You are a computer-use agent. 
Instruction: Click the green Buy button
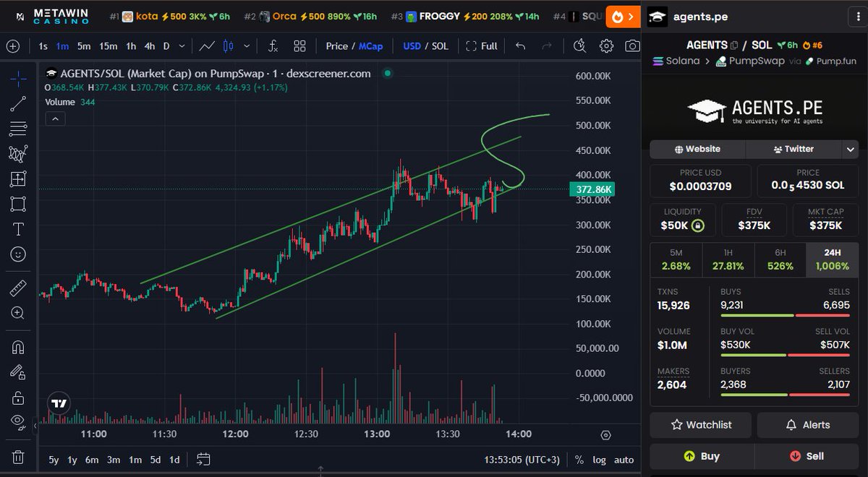click(702, 456)
